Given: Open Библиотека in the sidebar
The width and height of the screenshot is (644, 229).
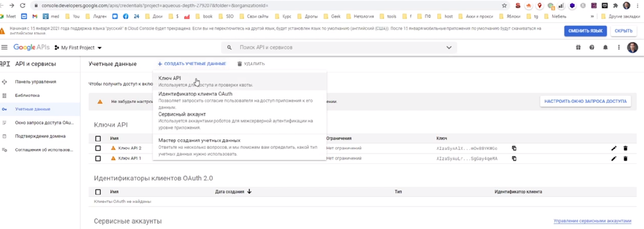Looking at the screenshot, I should tap(40, 95).
